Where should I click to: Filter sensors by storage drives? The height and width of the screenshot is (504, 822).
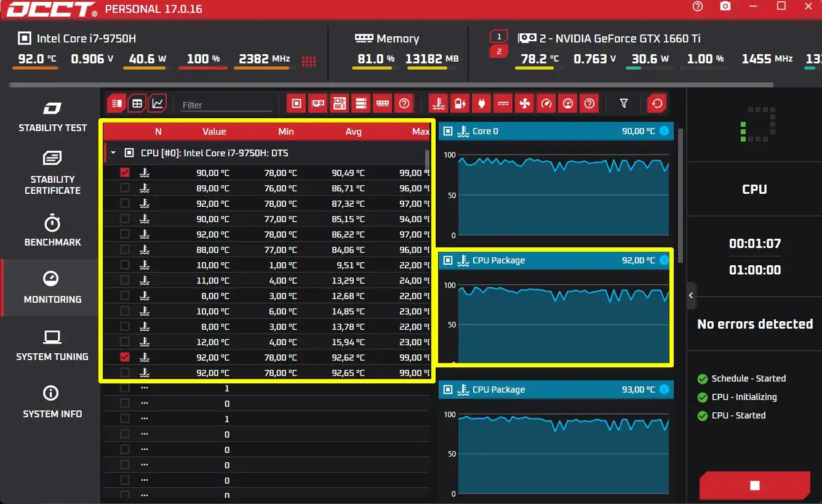click(361, 103)
